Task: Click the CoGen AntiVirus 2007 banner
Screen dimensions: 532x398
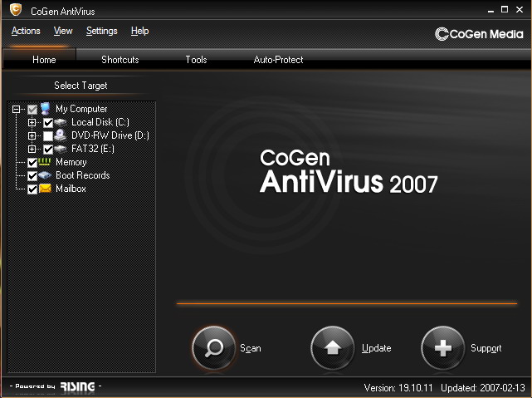Action: pos(349,172)
